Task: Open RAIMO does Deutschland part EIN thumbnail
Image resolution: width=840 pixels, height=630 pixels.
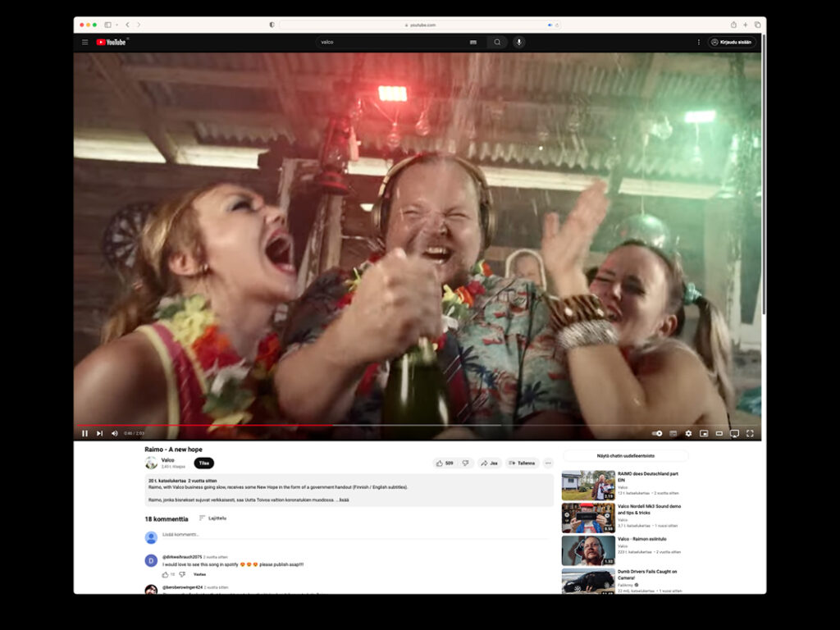Action: pyautogui.click(x=588, y=486)
